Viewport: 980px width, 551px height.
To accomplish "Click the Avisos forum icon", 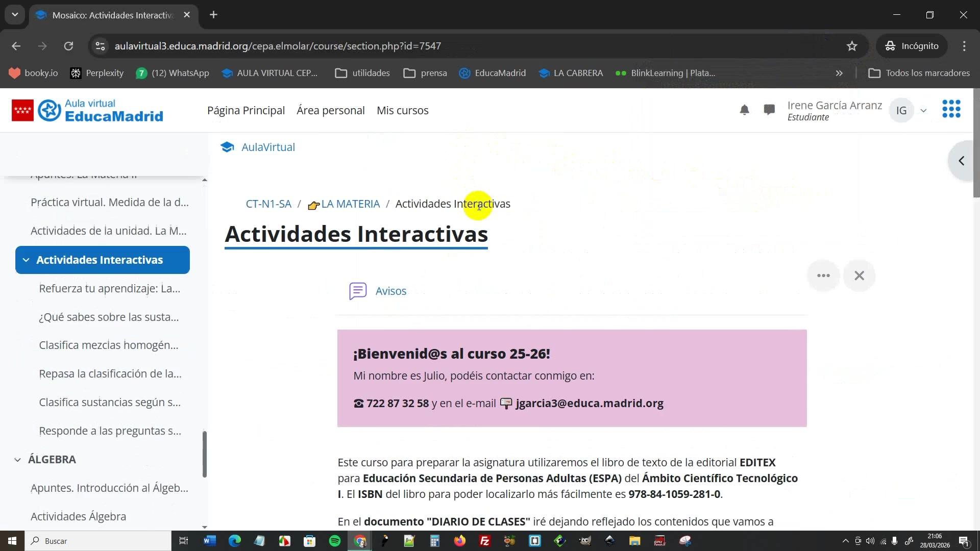I will 358,291.
